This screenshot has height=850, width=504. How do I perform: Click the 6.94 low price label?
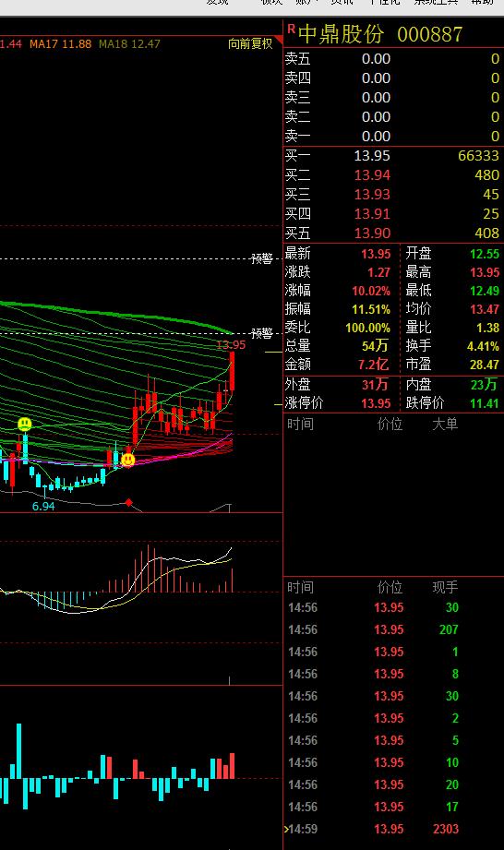[x=43, y=507]
